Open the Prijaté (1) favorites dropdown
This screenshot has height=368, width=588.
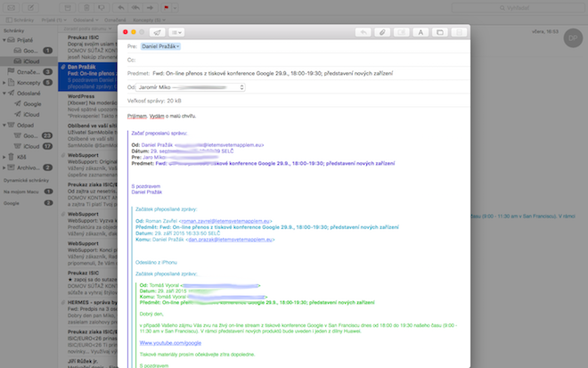tap(53, 20)
